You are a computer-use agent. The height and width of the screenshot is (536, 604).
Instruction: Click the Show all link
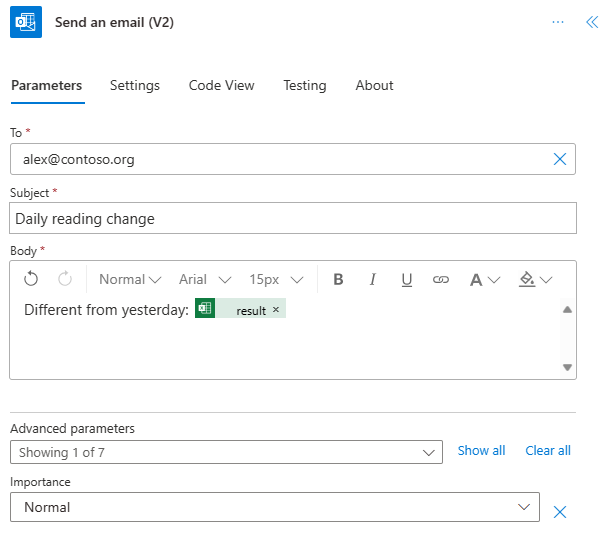[x=482, y=450]
